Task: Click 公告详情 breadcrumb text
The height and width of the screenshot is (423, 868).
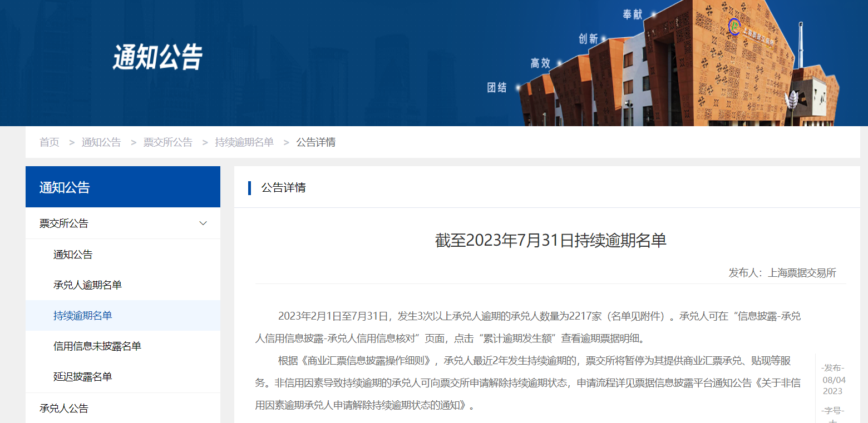Action: [x=316, y=142]
